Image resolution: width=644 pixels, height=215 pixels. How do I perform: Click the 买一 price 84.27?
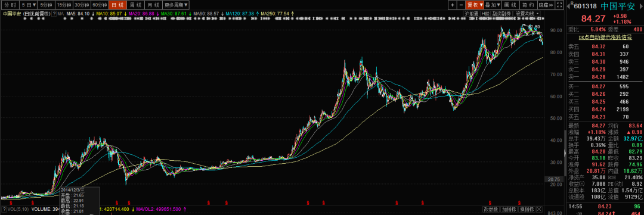(x=598, y=86)
